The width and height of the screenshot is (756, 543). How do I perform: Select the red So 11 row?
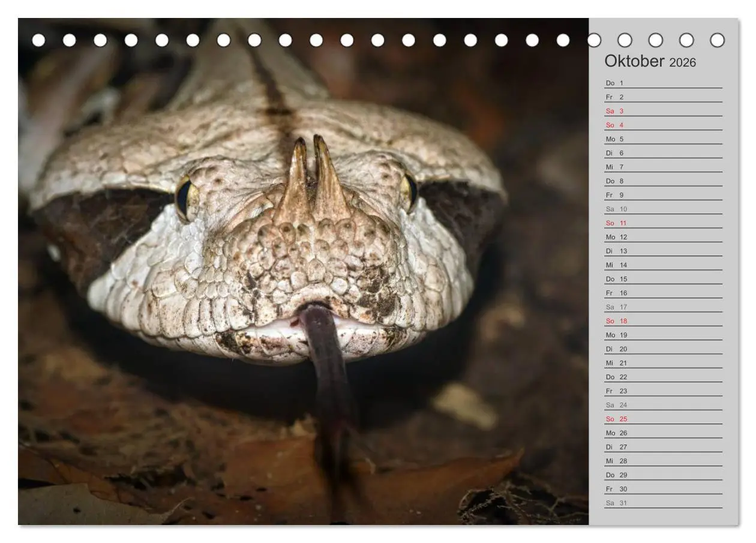click(663, 223)
